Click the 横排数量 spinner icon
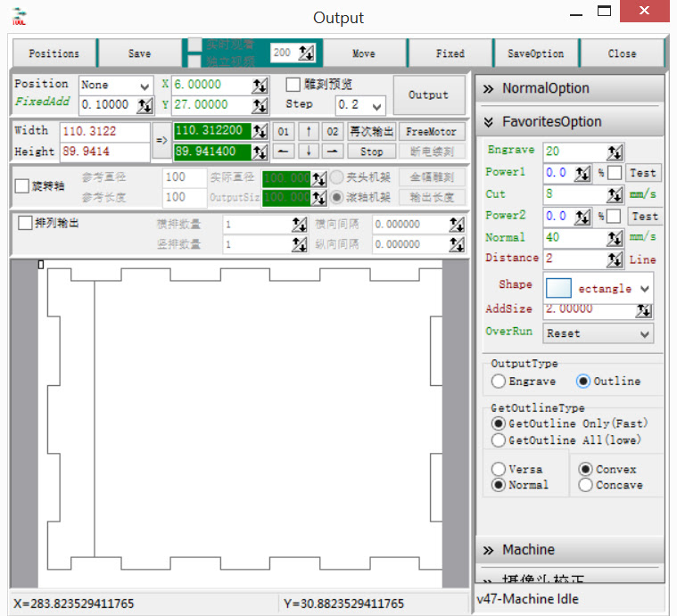Screen dimensions: 677x616 pyautogui.click(x=299, y=225)
